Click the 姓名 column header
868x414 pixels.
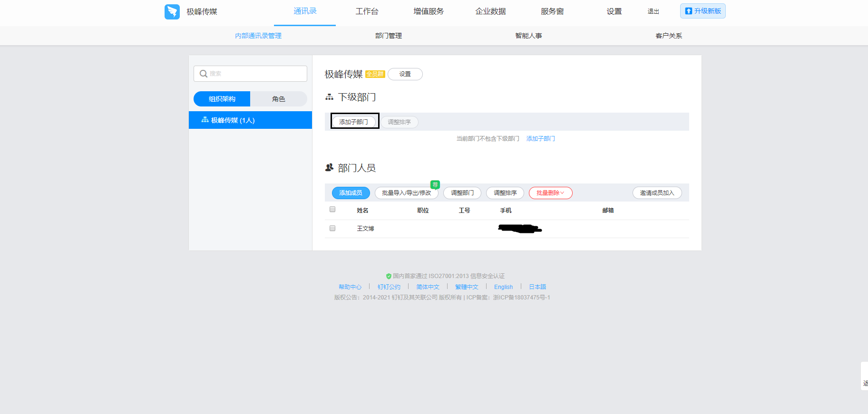pos(362,210)
